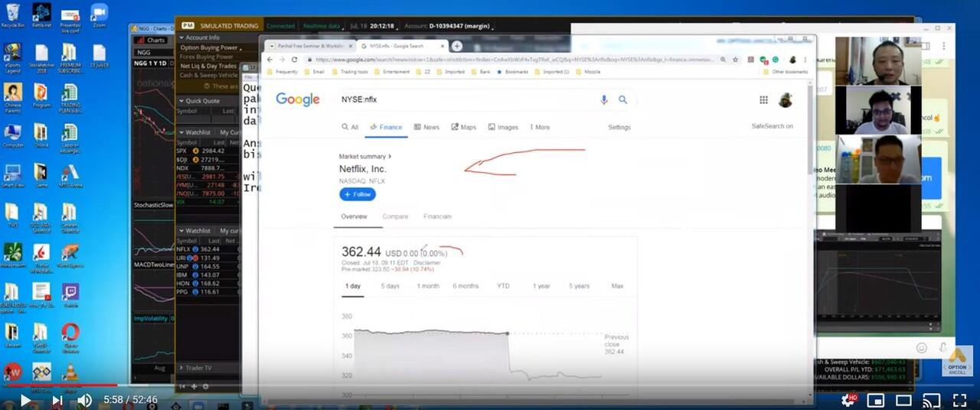Start voice search with the microphone
This screenshot has height=410, width=980.
pos(603,99)
